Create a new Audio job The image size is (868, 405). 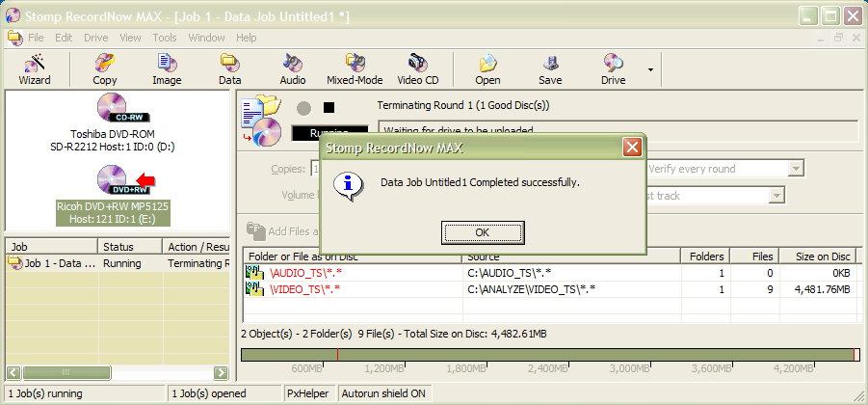[292, 69]
